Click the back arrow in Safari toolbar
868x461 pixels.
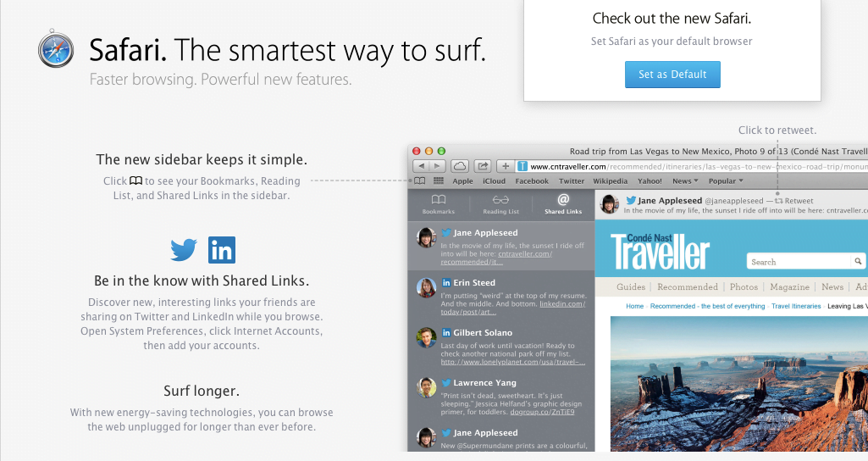point(421,166)
